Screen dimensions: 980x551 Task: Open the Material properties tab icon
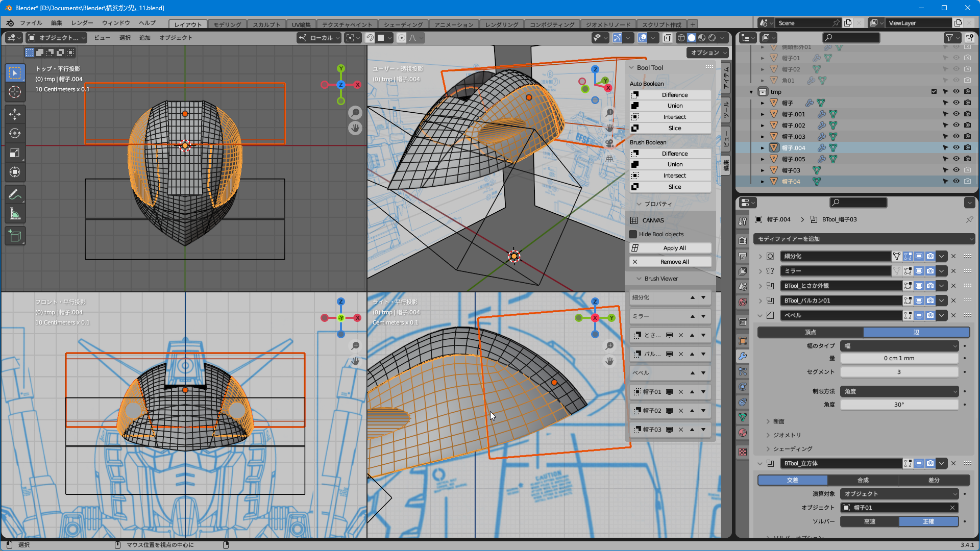click(743, 433)
